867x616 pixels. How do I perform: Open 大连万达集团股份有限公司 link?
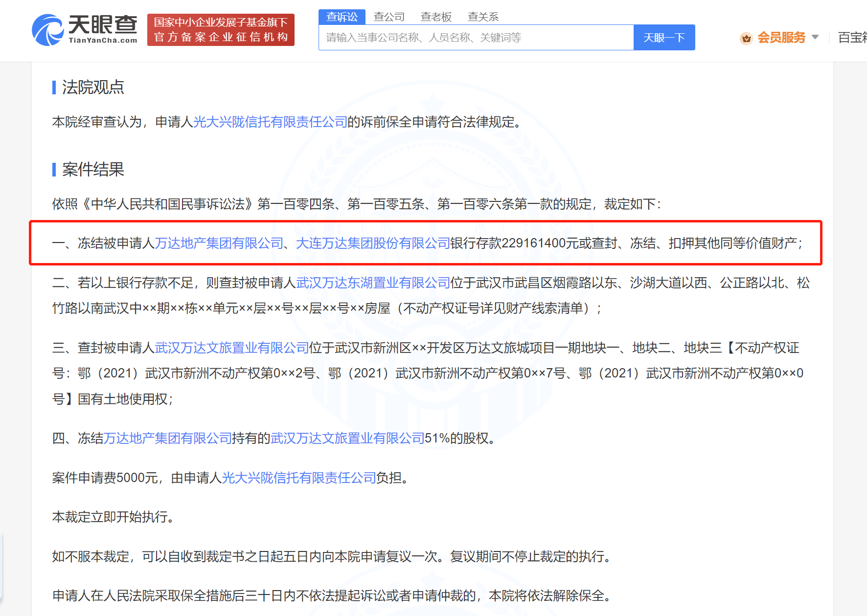click(373, 243)
